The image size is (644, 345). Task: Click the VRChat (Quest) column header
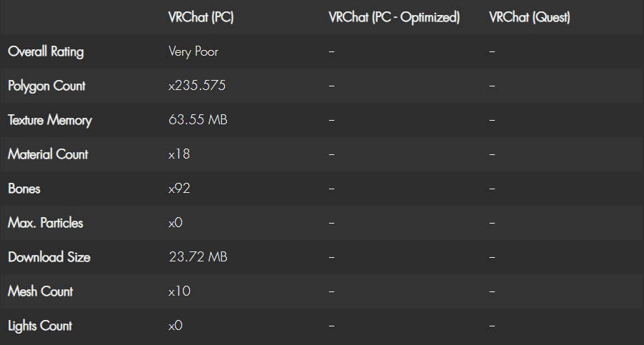[530, 17]
